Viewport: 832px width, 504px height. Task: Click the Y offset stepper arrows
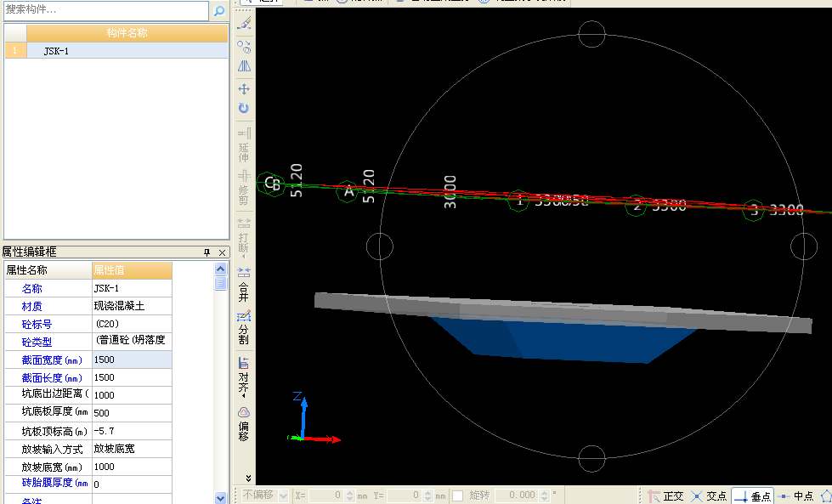[x=427, y=496]
